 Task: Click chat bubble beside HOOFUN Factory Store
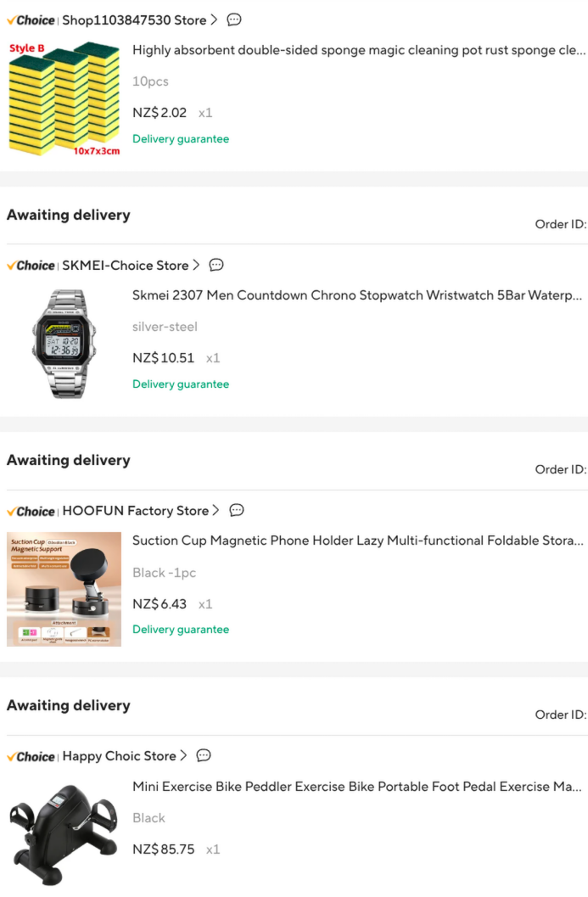(x=237, y=510)
